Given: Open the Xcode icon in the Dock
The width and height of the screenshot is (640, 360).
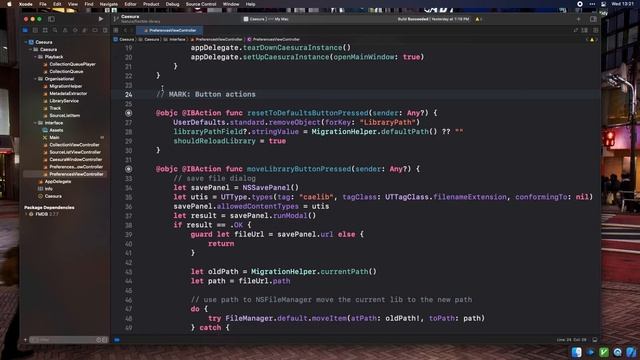Looking at the screenshot, I should click(631, 352).
